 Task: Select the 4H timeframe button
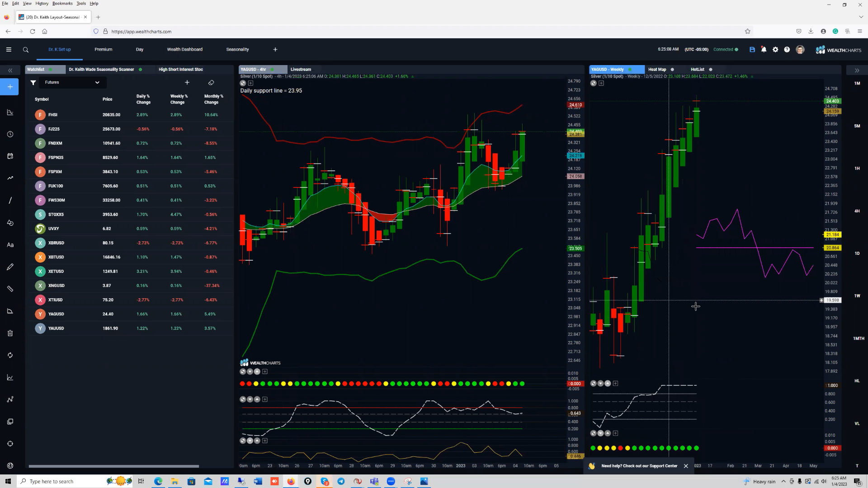click(x=857, y=211)
